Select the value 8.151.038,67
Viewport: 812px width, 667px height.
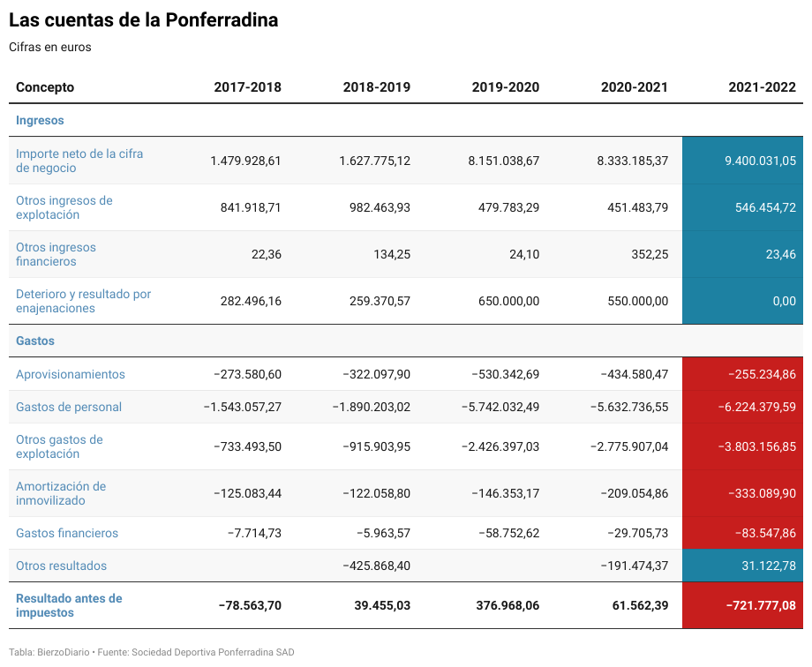[x=504, y=161]
